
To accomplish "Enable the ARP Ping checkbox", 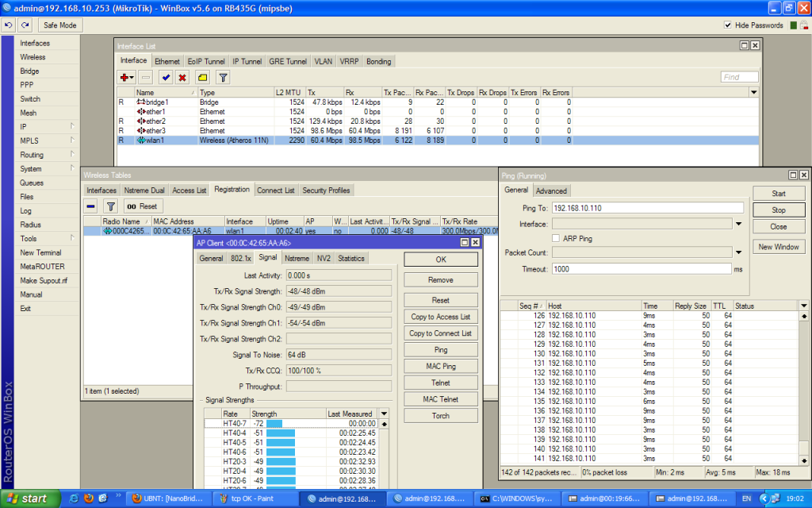I will [556, 238].
